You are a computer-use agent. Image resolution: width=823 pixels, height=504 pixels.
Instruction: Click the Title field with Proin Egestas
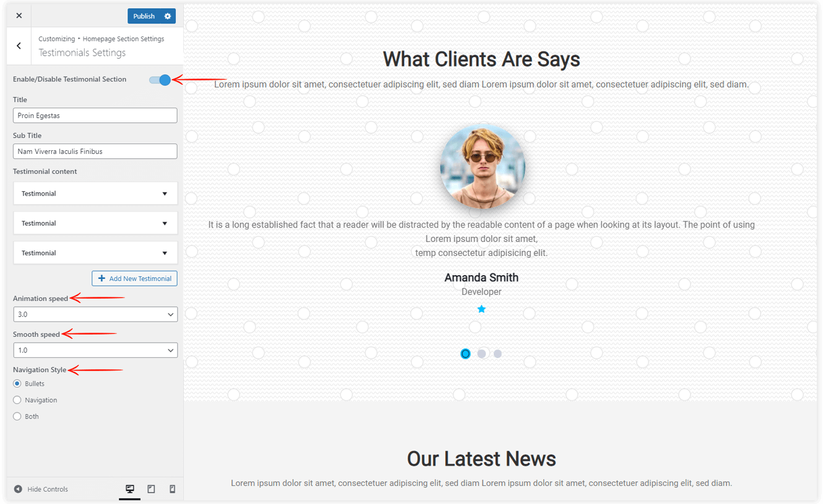[x=95, y=116]
